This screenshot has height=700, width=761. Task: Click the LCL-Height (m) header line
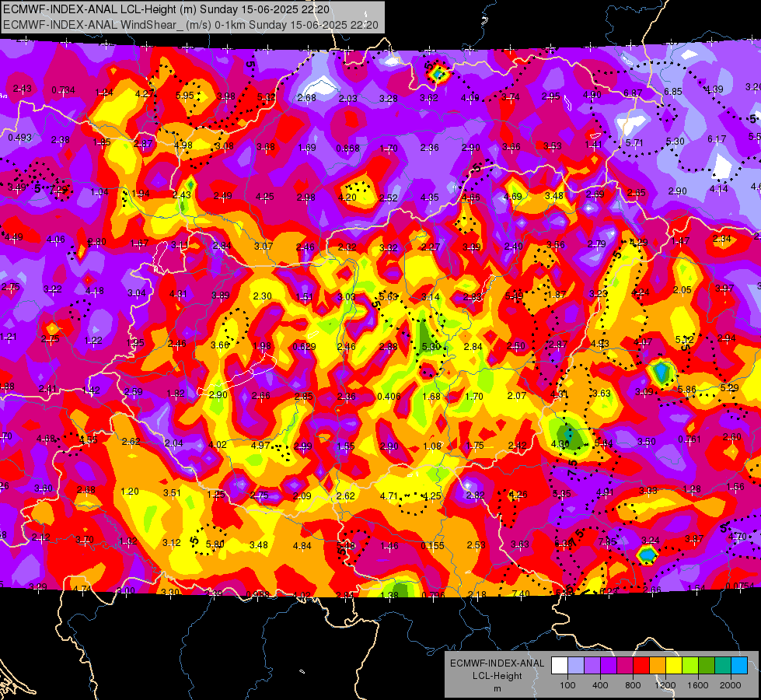pos(166,9)
